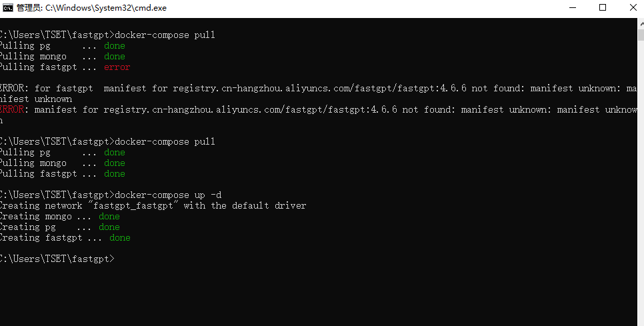Maximize the cmd.exe window
Image resolution: width=644 pixels, height=326 pixels.
click(x=603, y=8)
